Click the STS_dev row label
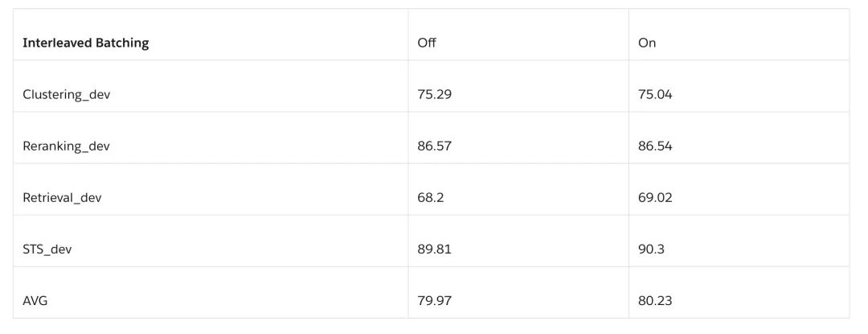The image size is (868, 334). (x=47, y=249)
